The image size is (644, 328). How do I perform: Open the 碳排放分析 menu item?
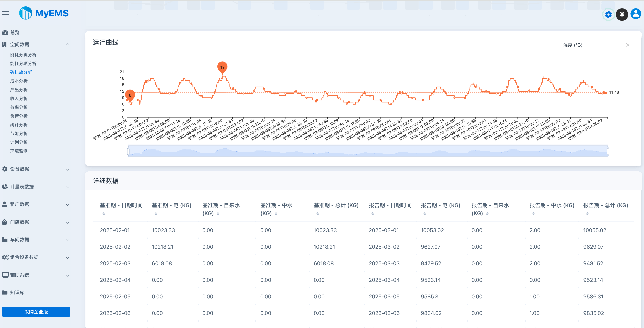click(x=21, y=72)
